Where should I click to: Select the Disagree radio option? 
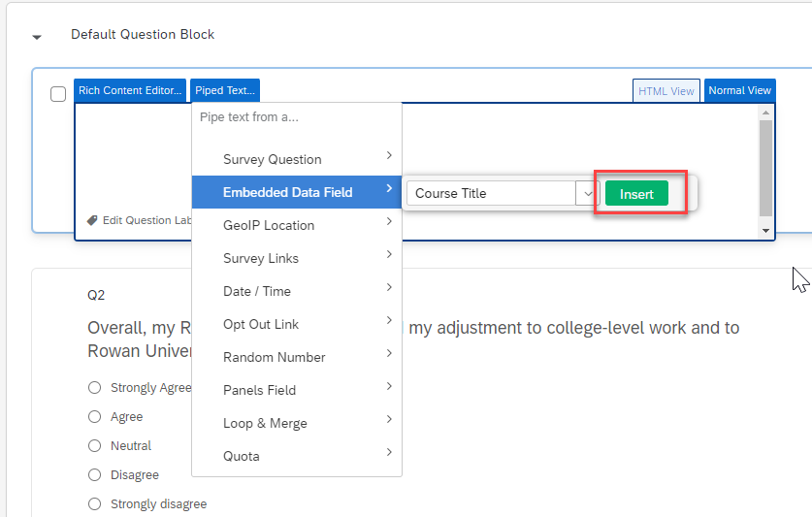95,475
